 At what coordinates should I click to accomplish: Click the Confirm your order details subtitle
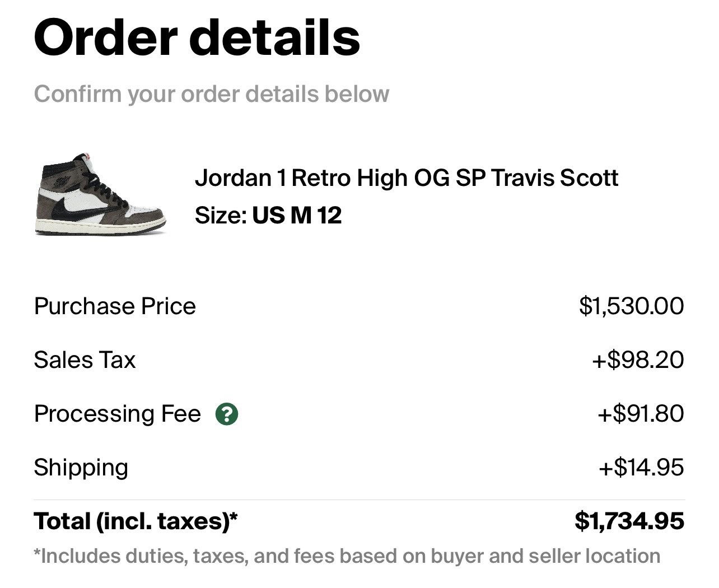[x=212, y=94]
